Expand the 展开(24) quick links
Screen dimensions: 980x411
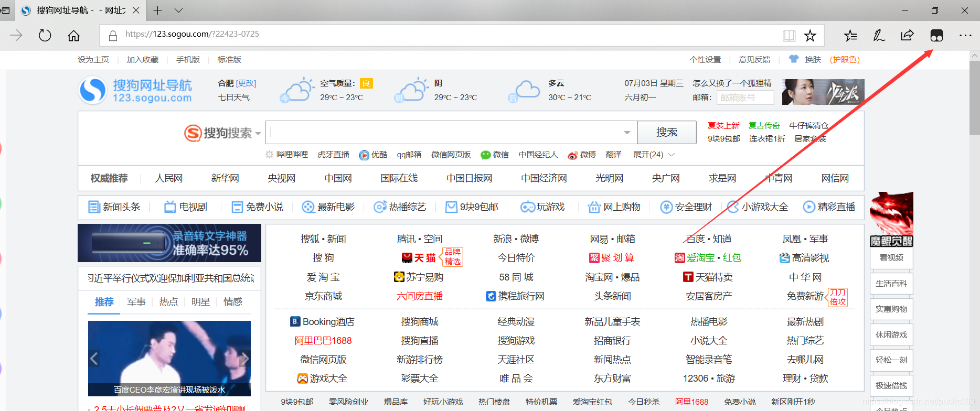(x=654, y=155)
